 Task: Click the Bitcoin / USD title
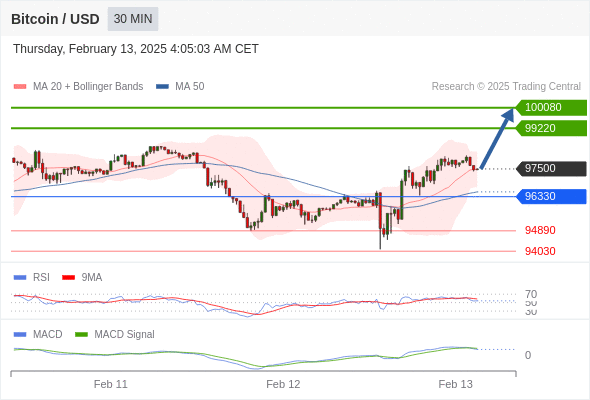pos(55,19)
